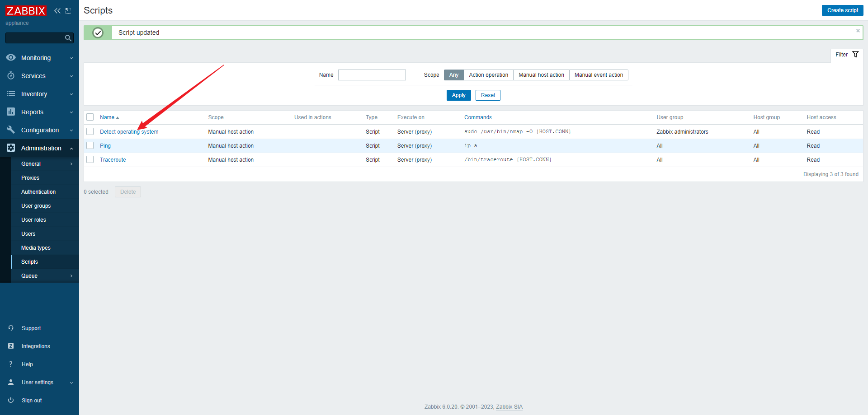Open the Scripts menu item
The width and height of the screenshot is (868, 415).
pyautogui.click(x=45, y=262)
